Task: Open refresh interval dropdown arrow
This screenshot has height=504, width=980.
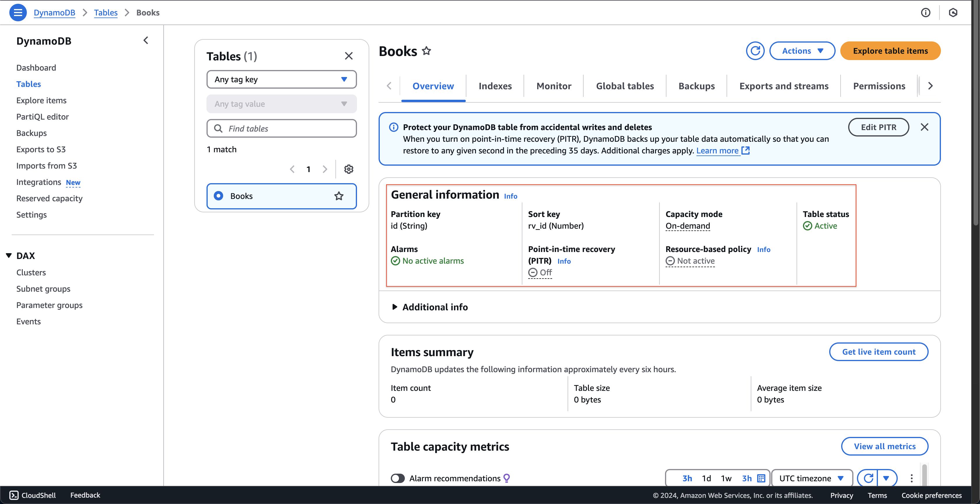Action: point(886,478)
